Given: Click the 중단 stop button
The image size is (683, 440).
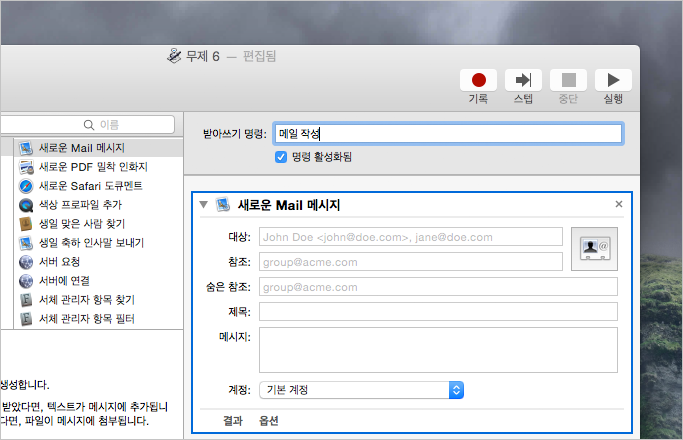Looking at the screenshot, I should tap(568, 80).
